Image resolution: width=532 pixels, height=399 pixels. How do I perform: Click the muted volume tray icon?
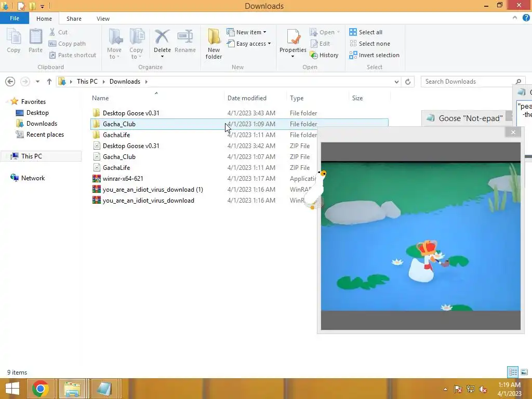pyautogui.click(x=483, y=389)
